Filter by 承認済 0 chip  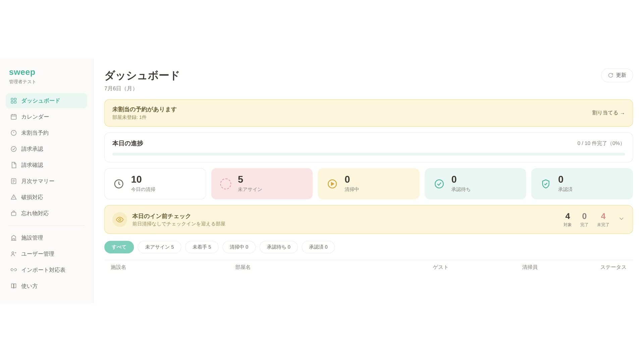pyautogui.click(x=318, y=247)
